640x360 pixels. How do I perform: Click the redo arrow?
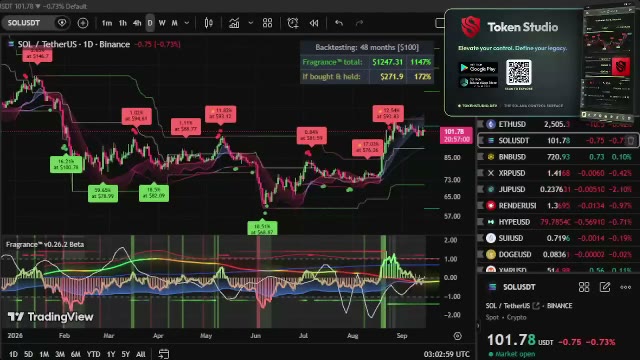[x=359, y=23]
